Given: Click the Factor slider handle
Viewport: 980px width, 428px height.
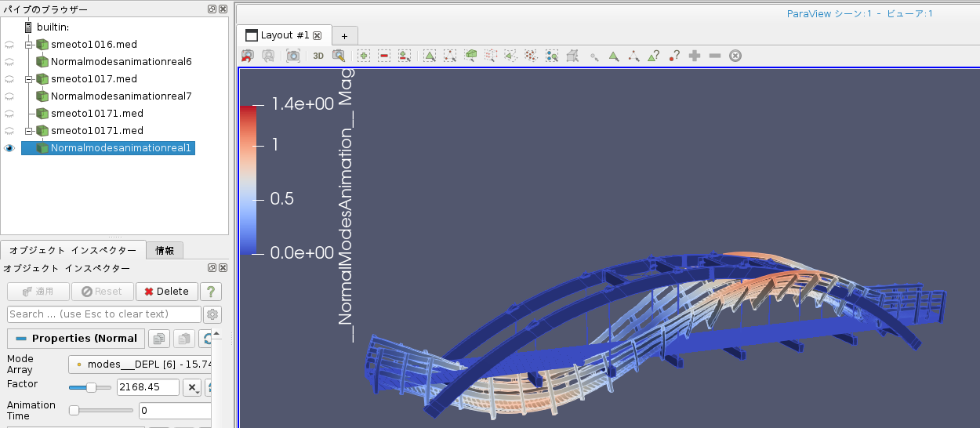Looking at the screenshot, I should point(91,387).
